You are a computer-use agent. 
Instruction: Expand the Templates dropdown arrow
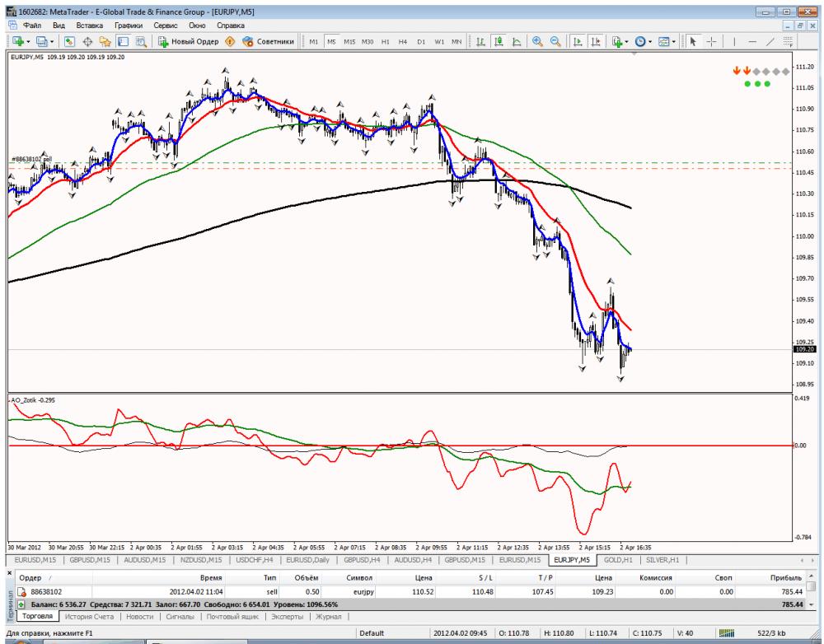coord(674,41)
